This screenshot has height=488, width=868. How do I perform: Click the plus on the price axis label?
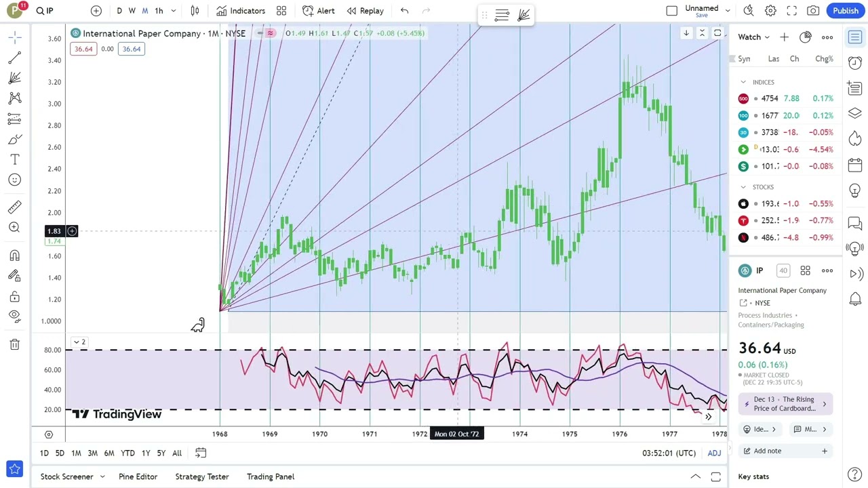72,231
